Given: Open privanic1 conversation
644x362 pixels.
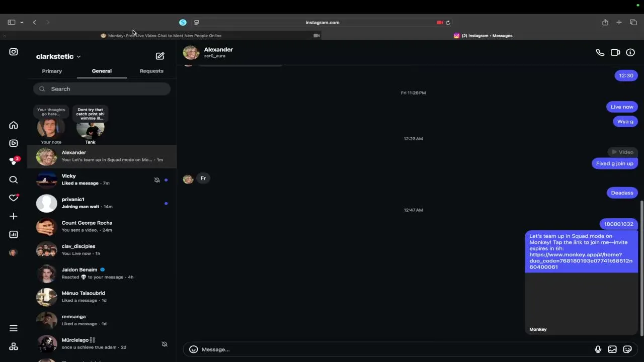Looking at the screenshot, I should click(x=102, y=203).
